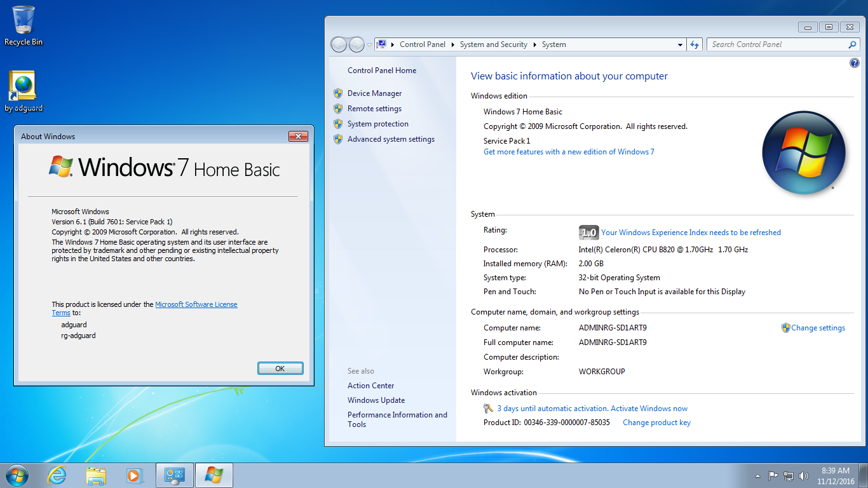This screenshot has width=868, height=488.
Task: Click the Change settings shield icon
Action: (x=786, y=328)
